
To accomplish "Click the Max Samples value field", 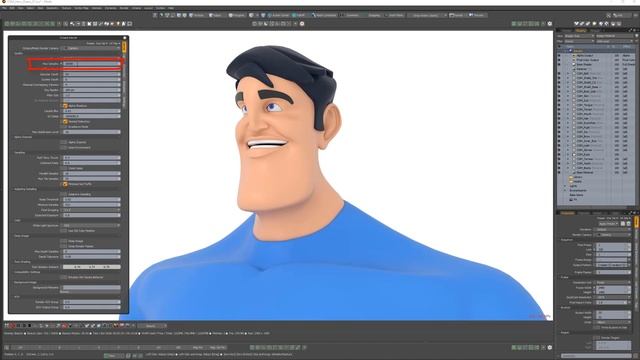I will tap(91, 64).
